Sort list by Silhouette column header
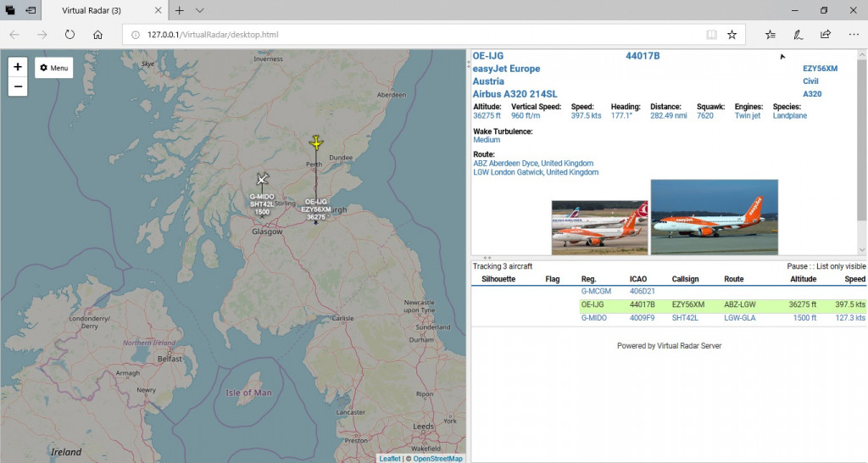Screen dimensions: 868x463 point(498,279)
